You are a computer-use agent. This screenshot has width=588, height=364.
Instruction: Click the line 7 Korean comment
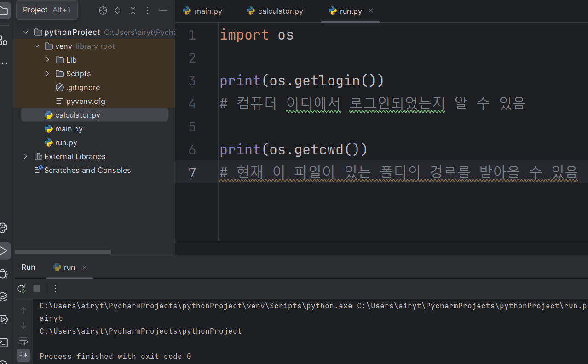point(399,173)
